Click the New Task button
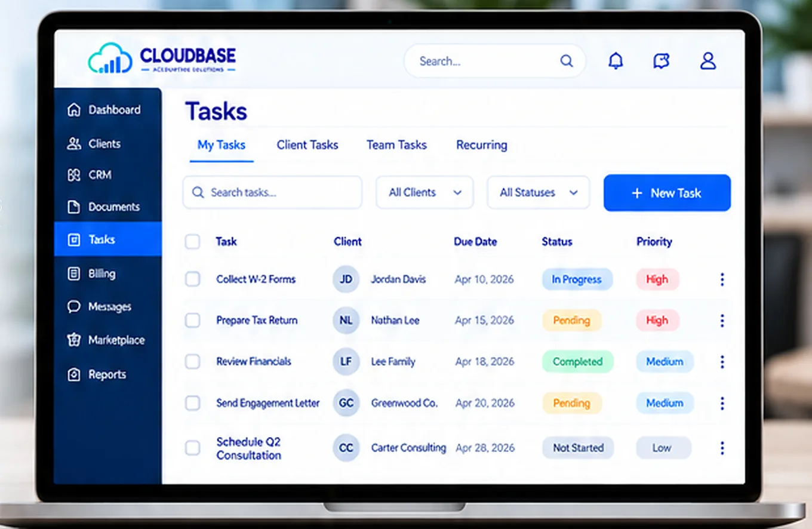Image resolution: width=812 pixels, height=529 pixels. click(x=667, y=193)
